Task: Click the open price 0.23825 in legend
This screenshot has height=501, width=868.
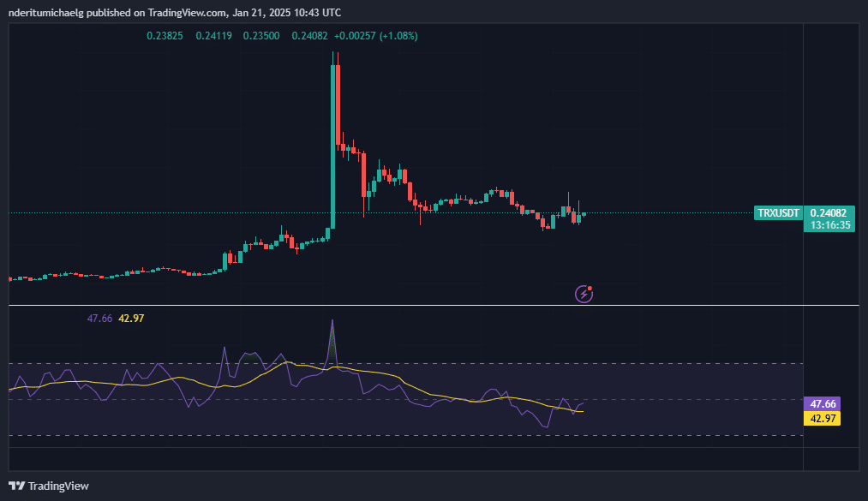Action: (164, 36)
